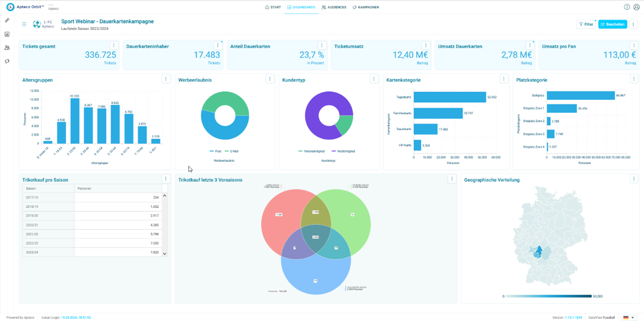Viewport: 644px width, 321px height.
Task: Toggle the hamburger menu beside 1. FC Apteco
Action: tap(24, 24)
